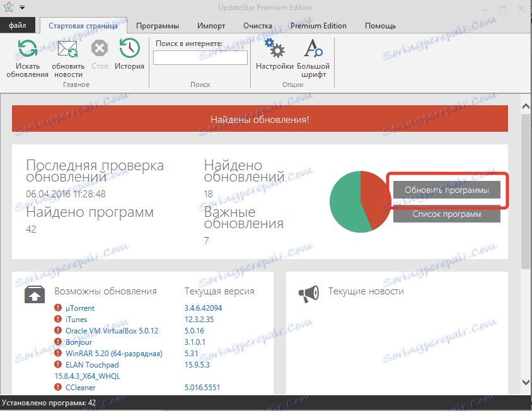The height and width of the screenshot is (411, 532).
Task: Open the WinRAR 5.20 (64-разрядная) link
Action: [x=114, y=353]
